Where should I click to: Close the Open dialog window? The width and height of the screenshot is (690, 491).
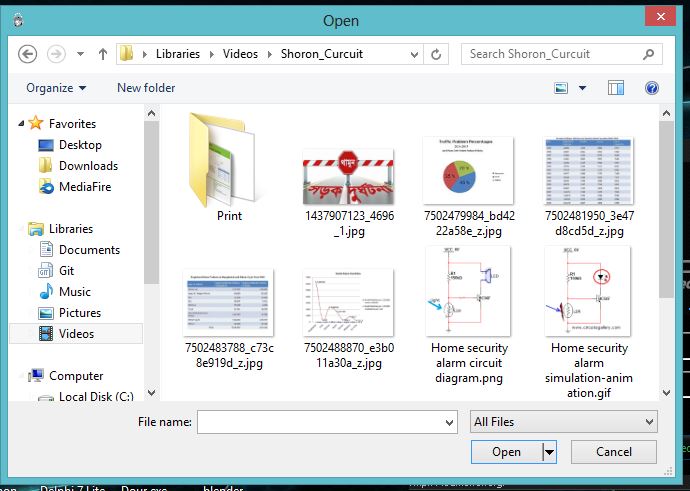(x=660, y=17)
